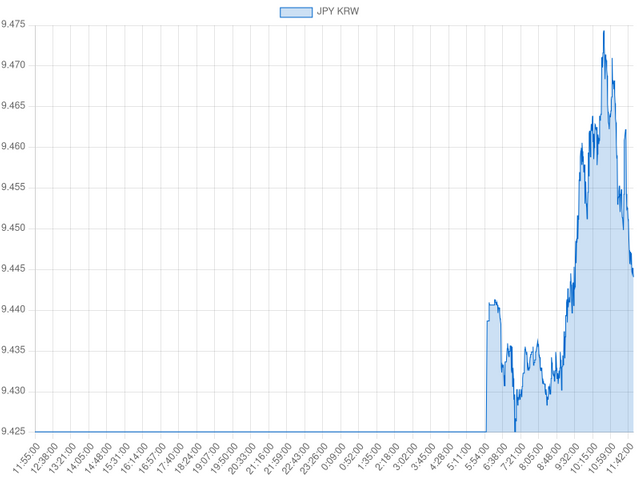
Task: Click the 9.465 y-axis label
Action: 13,106
